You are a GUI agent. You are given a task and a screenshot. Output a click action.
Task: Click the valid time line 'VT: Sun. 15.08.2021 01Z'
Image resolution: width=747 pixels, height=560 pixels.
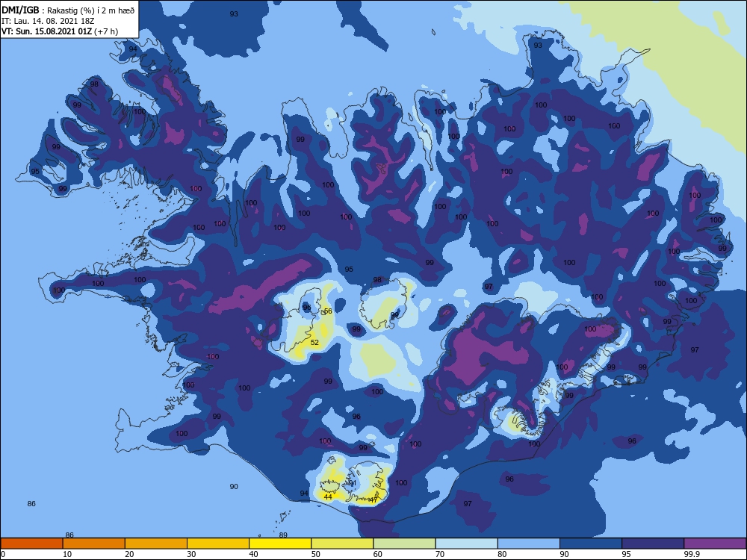(x=46, y=31)
